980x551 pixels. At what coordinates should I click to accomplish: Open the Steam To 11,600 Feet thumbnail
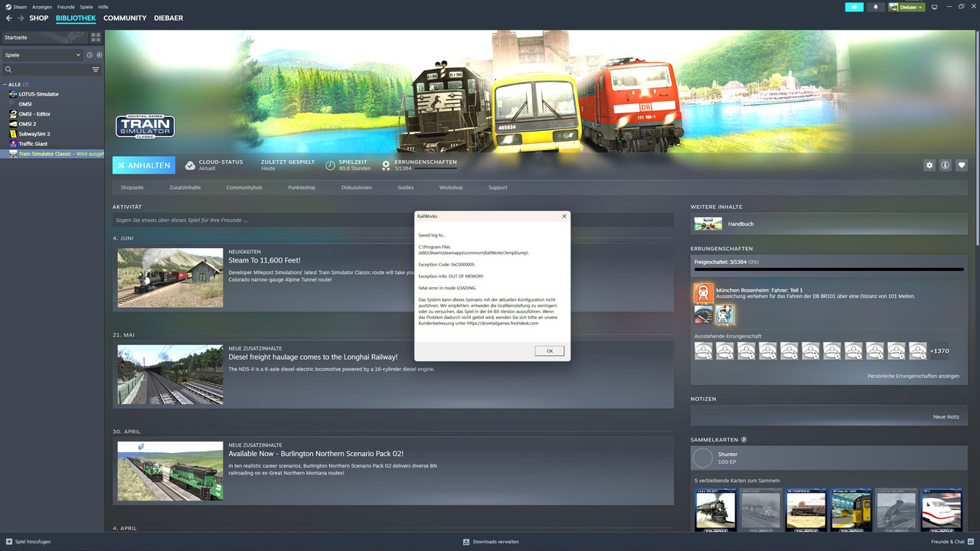point(170,277)
